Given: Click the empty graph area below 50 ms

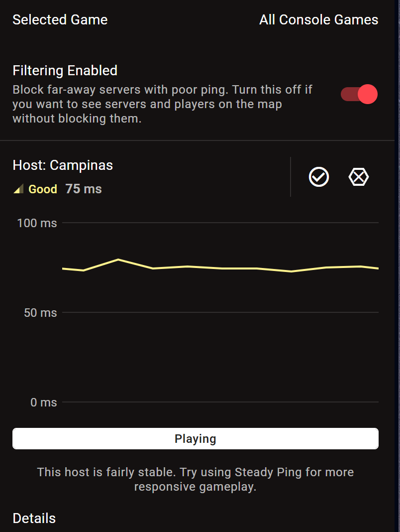Looking at the screenshot, I should point(219,356).
